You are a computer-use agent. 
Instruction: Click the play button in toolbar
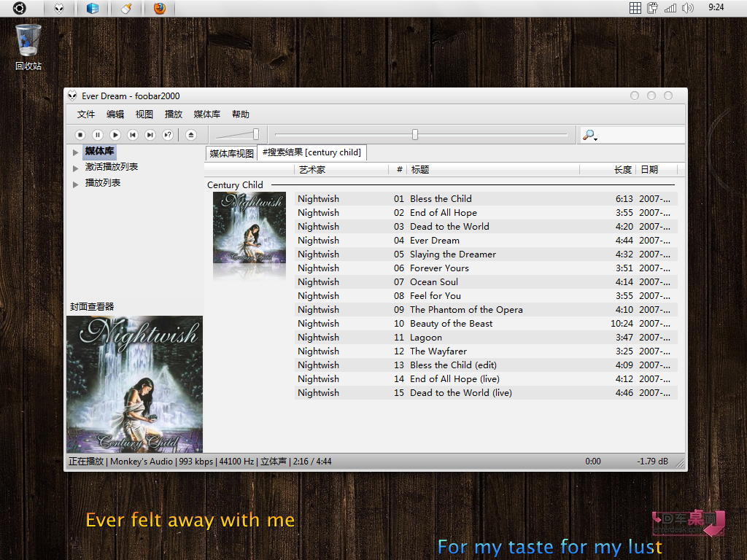[x=115, y=135]
